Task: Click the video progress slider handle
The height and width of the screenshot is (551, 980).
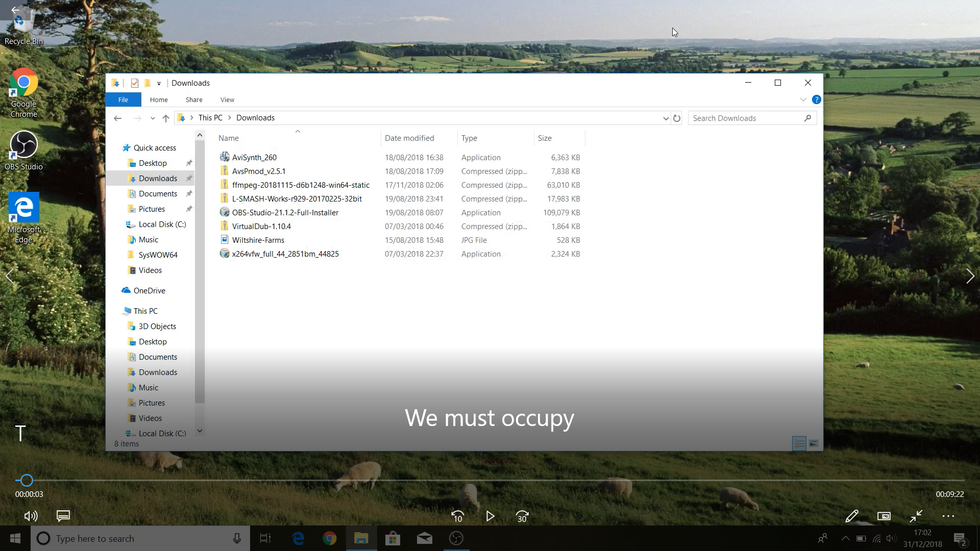Action: tap(27, 480)
